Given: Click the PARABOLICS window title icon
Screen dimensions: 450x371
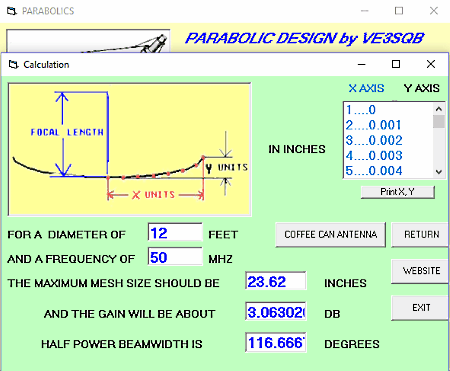Looking at the screenshot, I should click(x=12, y=11).
